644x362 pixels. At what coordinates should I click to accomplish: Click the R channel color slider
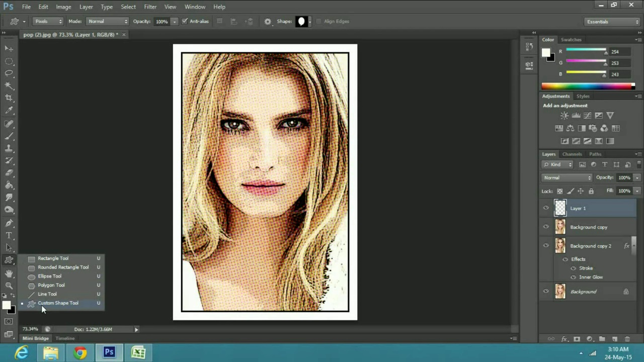tap(586, 50)
